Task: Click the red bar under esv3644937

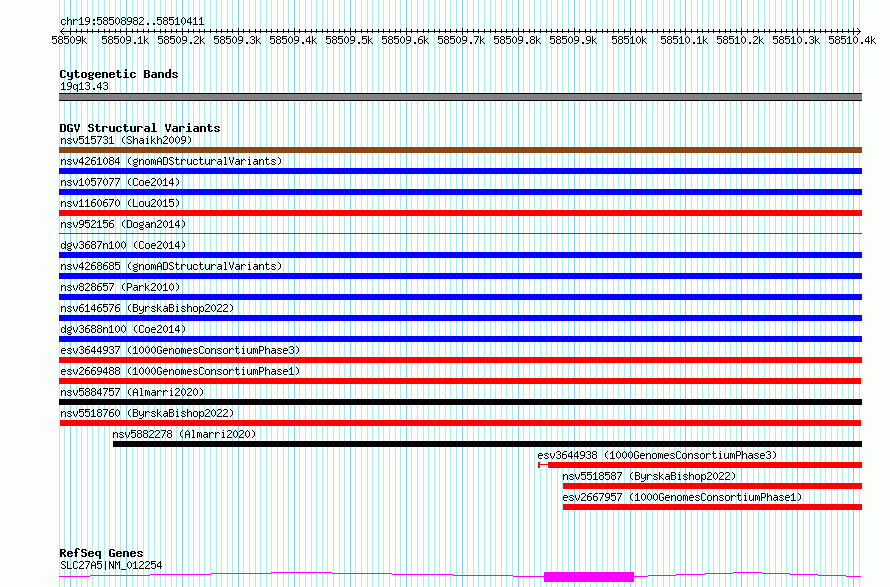Action: (460, 360)
